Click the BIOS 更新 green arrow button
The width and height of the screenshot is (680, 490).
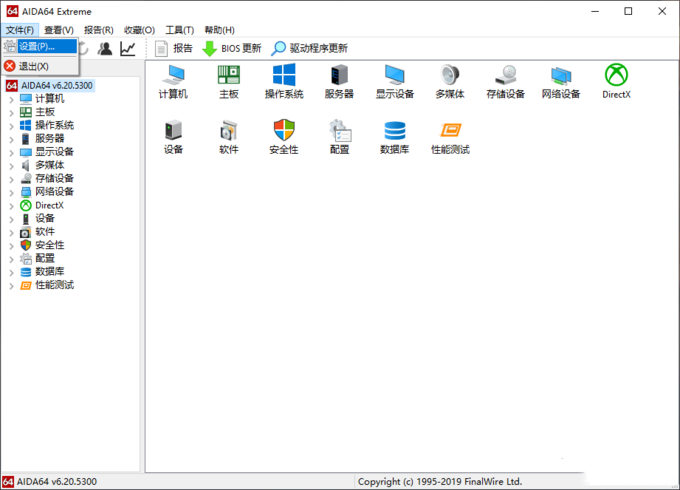pos(232,48)
